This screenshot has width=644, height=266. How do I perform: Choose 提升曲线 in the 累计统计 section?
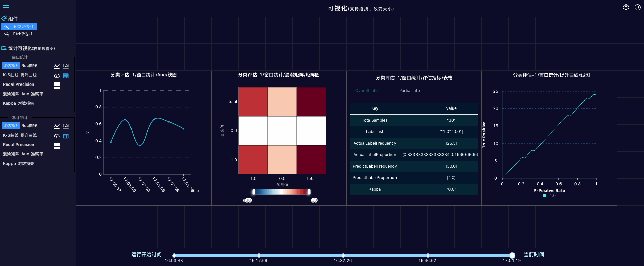click(28, 135)
